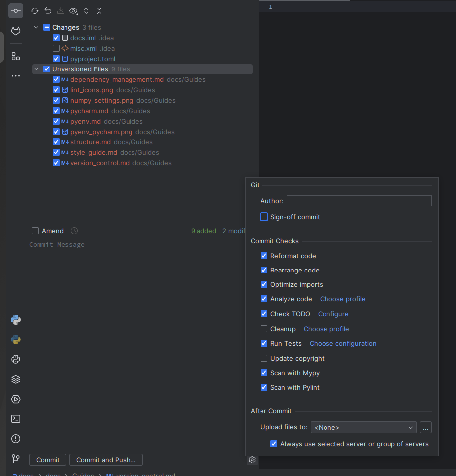Select pycharm.md in the unversioned files
This screenshot has height=476, width=456.
point(89,111)
